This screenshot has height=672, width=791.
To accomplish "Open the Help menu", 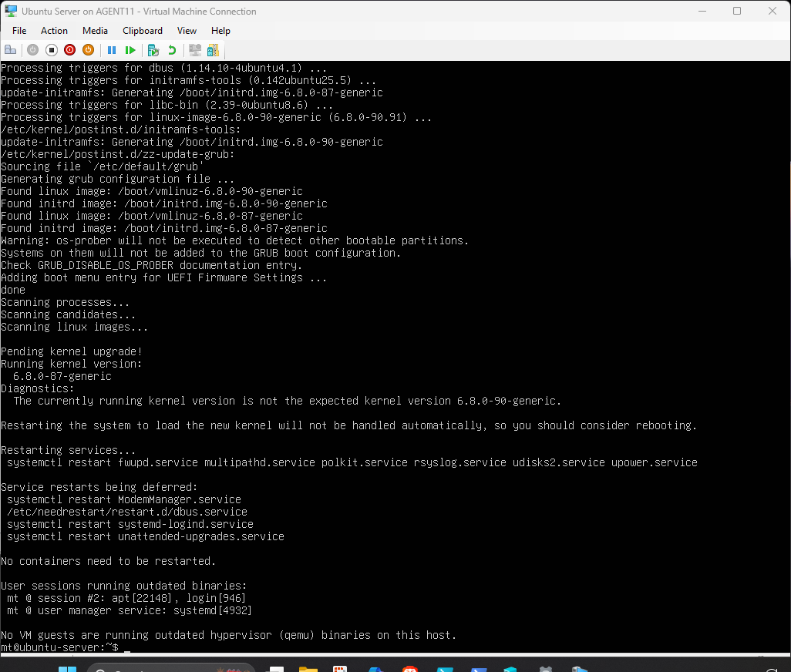I will (220, 31).
